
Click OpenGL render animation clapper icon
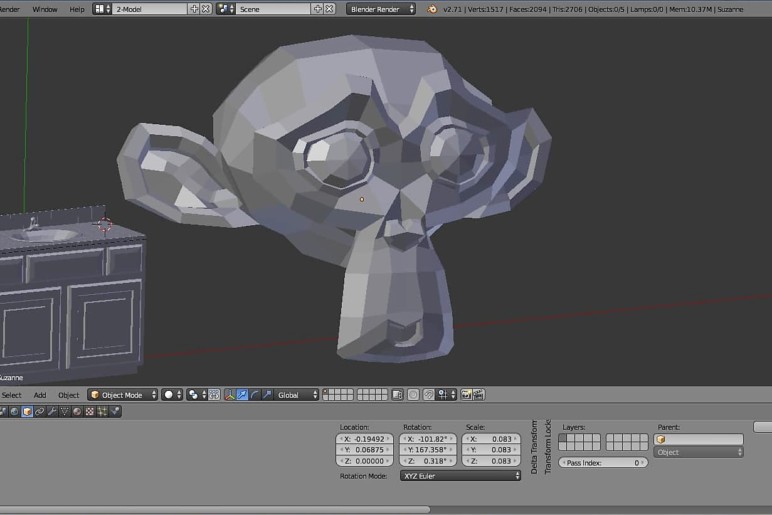(479, 394)
